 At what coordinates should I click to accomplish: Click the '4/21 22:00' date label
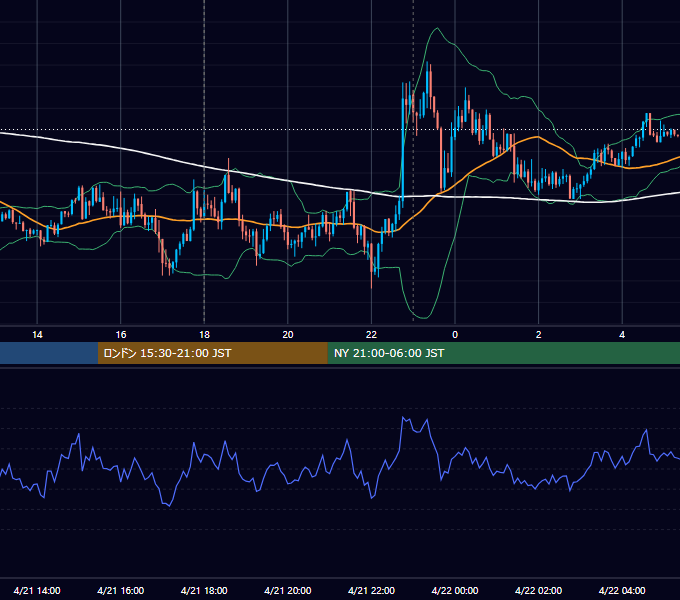coord(371,590)
